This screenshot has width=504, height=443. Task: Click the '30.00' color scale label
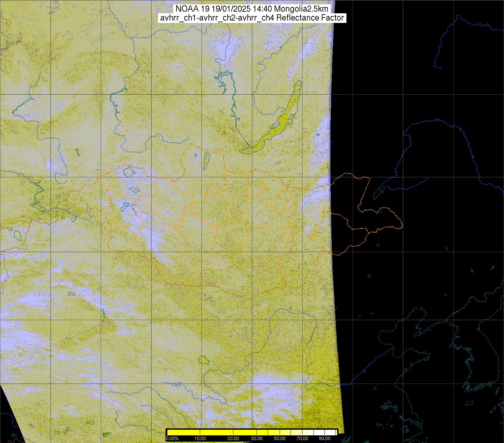(x=257, y=438)
